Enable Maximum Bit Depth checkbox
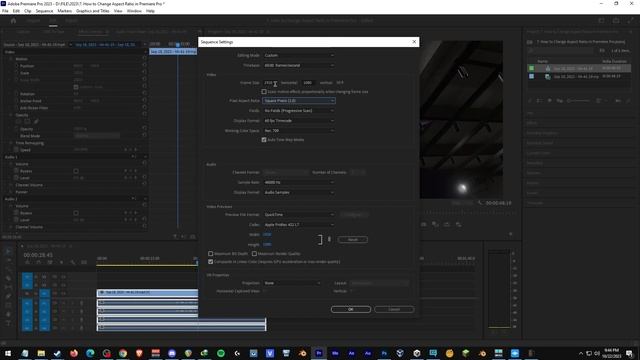 [211, 253]
